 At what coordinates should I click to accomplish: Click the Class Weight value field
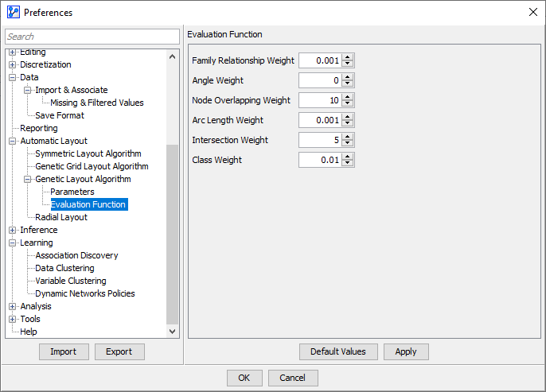coord(320,160)
